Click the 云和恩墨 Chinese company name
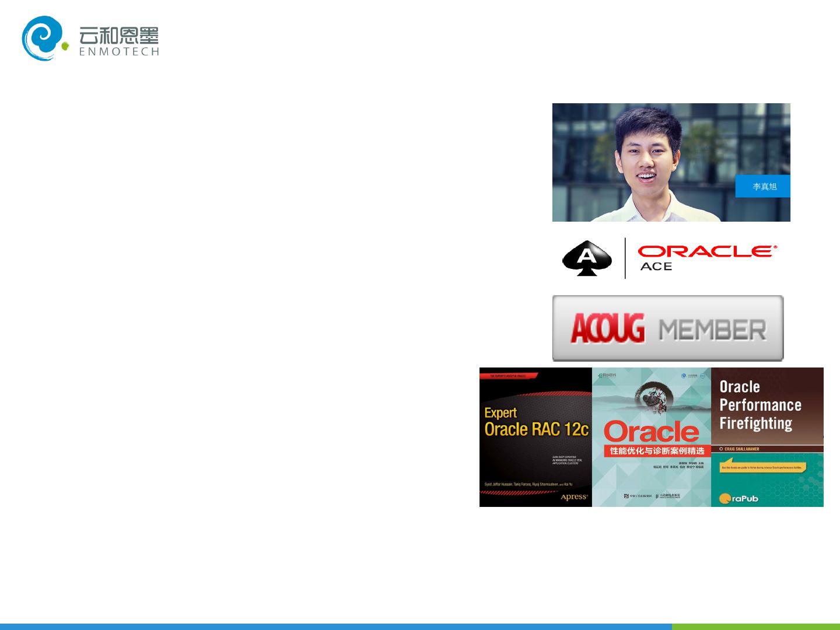 119,35
